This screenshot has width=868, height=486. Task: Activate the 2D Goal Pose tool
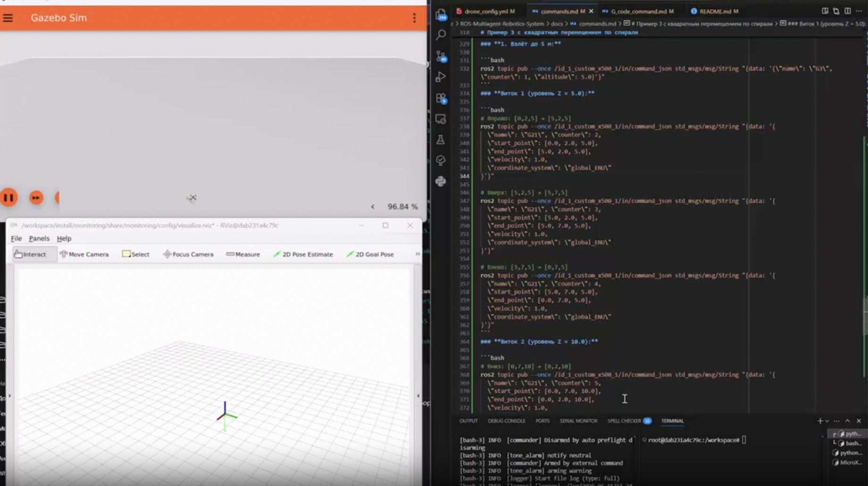(370, 254)
